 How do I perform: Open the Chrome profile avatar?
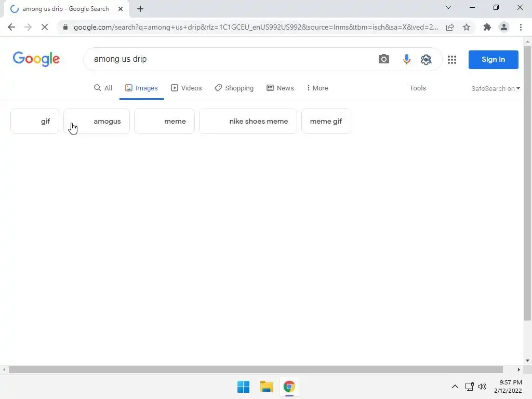504,27
